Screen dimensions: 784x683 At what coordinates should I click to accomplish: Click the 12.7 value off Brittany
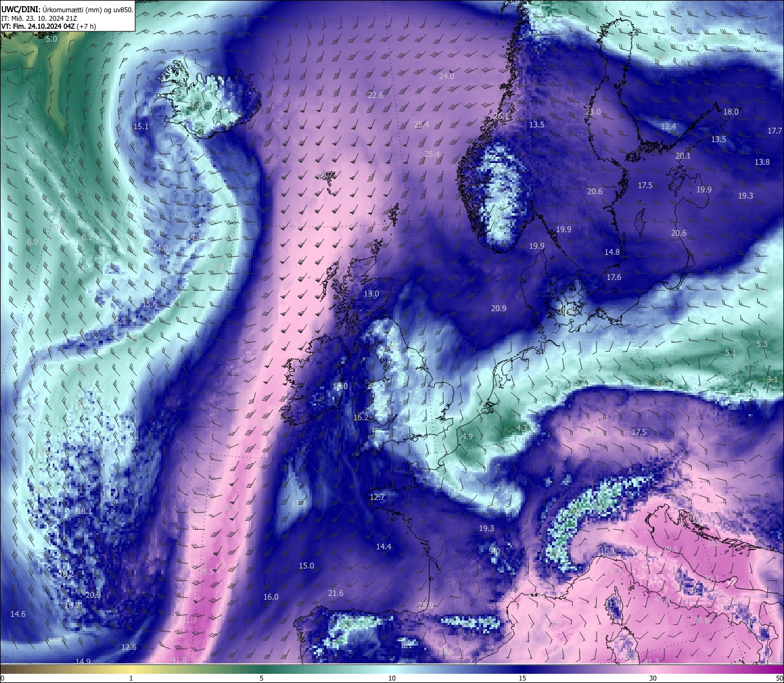point(377,497)
